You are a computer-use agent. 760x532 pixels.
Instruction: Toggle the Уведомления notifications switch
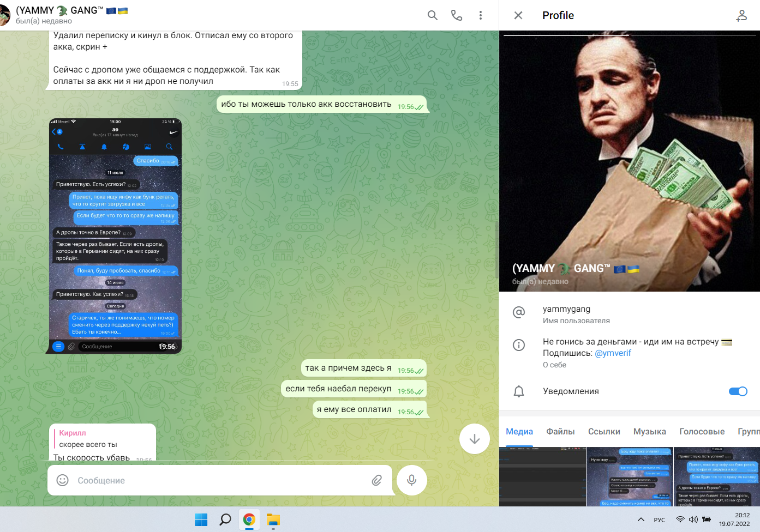738,391
